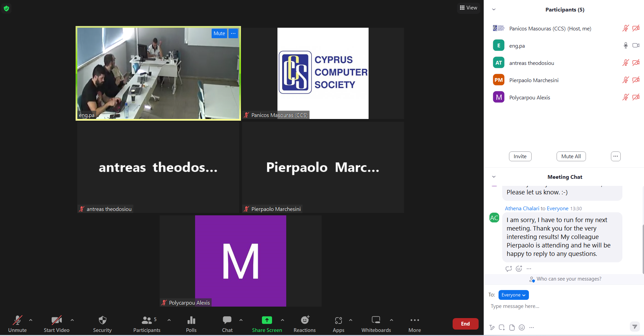Open the Whiteboards tool
The width and height of the screenshot is (644, 336).
[x=376, y=324]
